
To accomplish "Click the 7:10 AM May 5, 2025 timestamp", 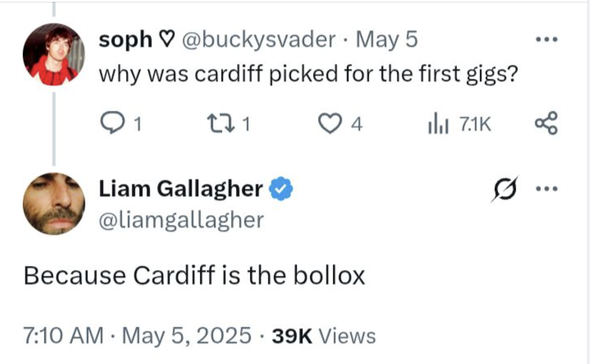I will (x=137, y=336).
